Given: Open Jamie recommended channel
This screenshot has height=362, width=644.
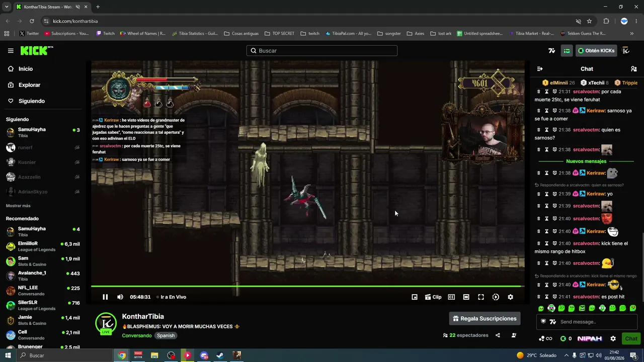Looking at the screenshot, I should (x=43, y=320).
